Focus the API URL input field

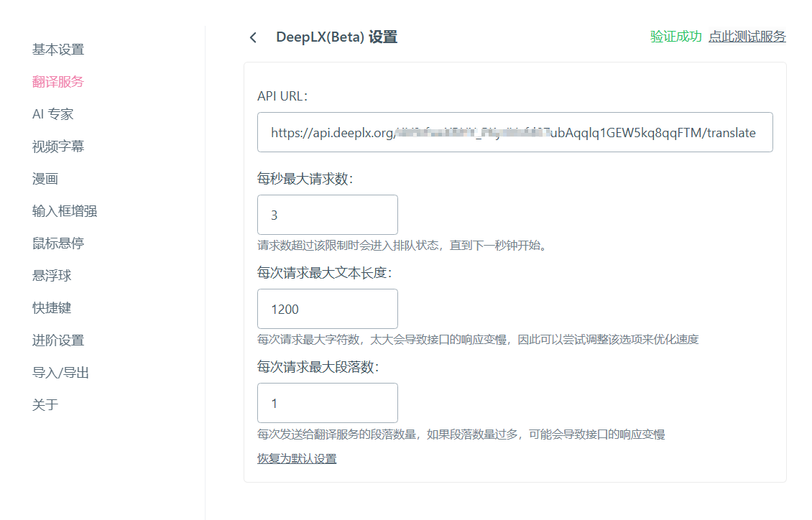point(515,132)
